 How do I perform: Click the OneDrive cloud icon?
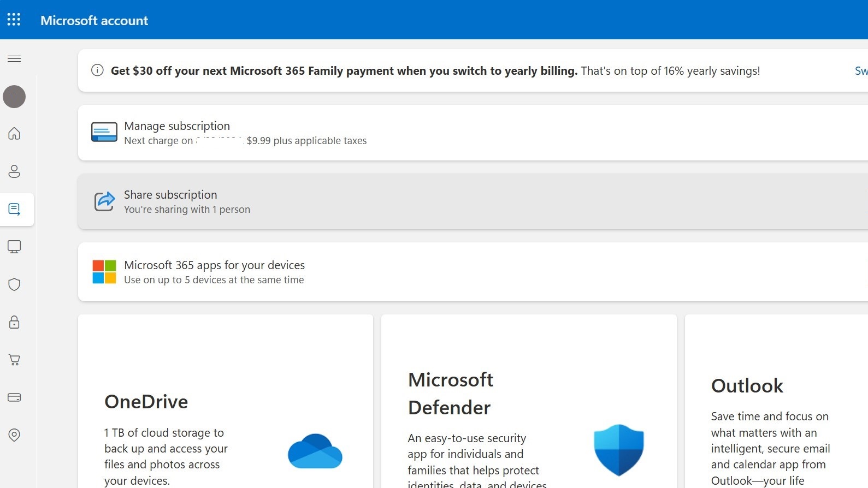point(315,451)
